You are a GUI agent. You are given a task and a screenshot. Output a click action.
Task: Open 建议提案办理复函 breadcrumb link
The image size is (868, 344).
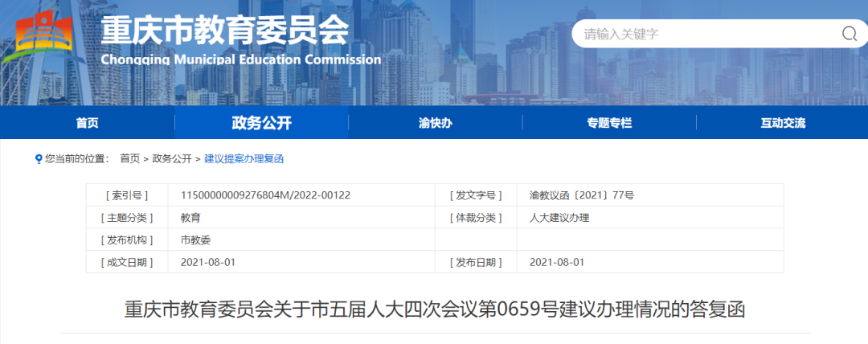(244, 159)
